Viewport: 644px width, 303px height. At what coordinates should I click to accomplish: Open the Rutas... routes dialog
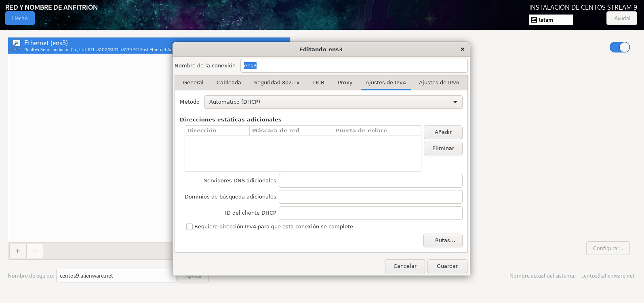[443, 240]
